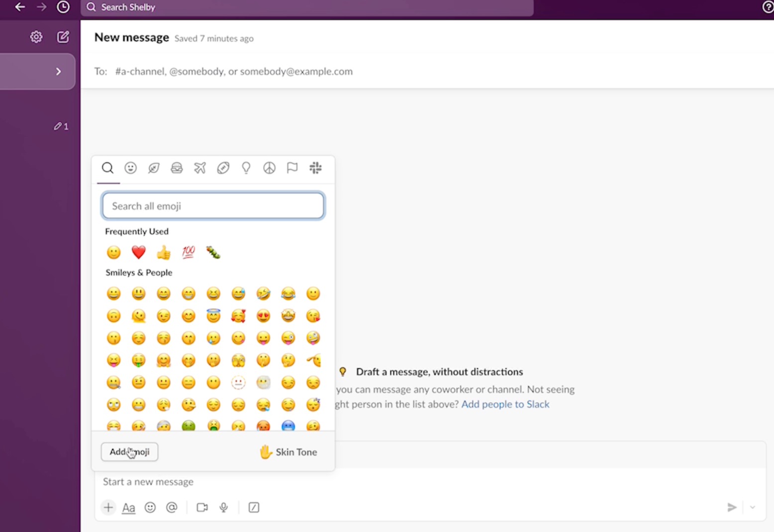Open preferences with the gear icon
Viewport: 774px width, 532px height.
[36, 37]
